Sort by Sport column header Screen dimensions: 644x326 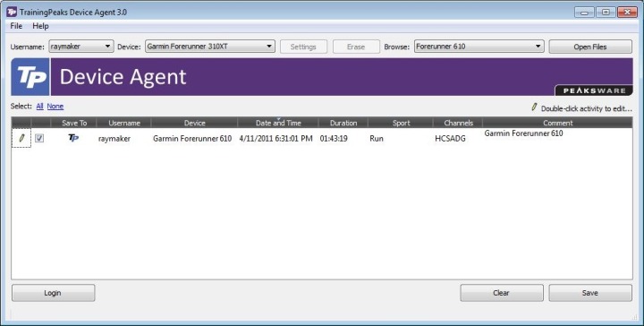[401, 123]
